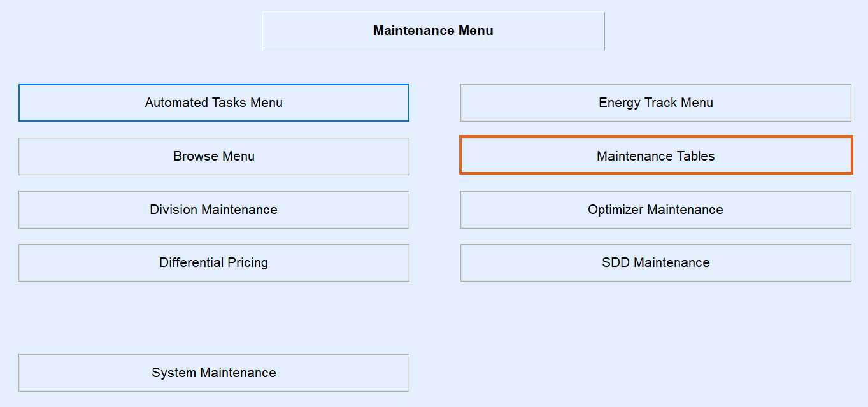Launch the Browse Menu screen
Image resolution: width=868 pixels, height=407 pixels.
click(213, 156)
